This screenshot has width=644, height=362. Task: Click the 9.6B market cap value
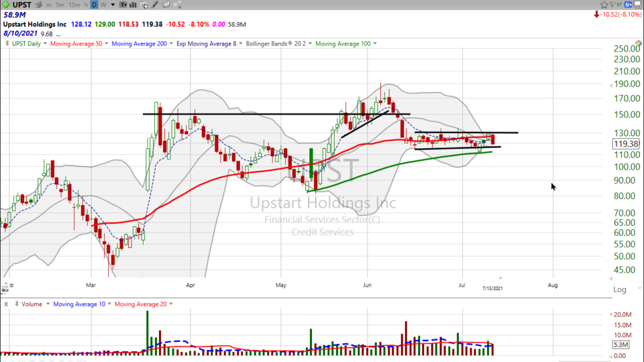click(x=47, y=34)
